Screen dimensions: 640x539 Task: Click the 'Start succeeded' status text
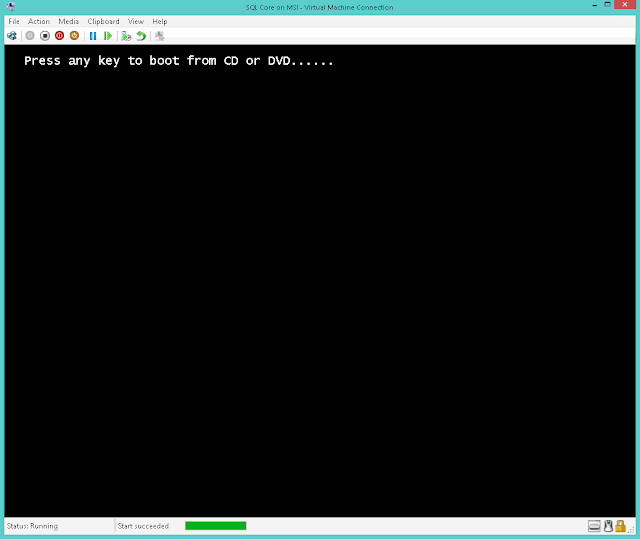[143, 526]
